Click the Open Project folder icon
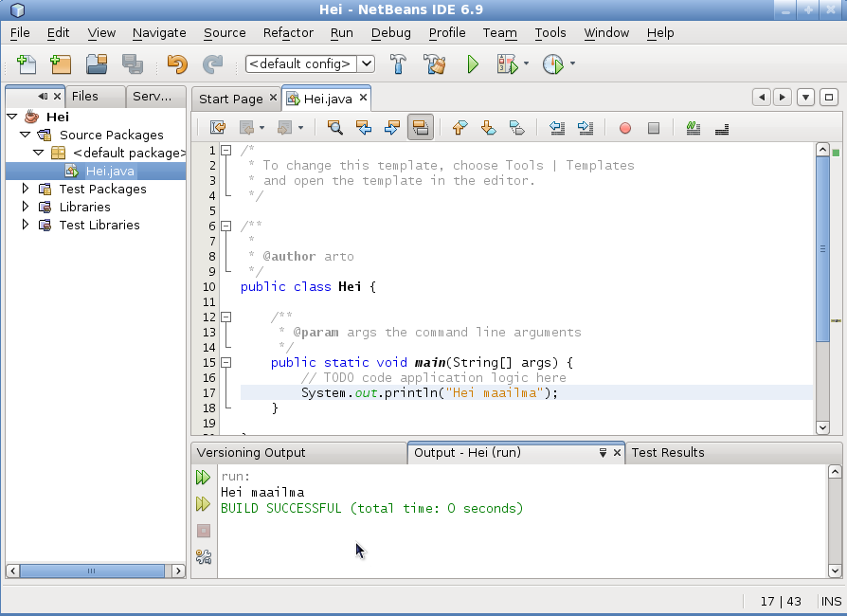The image size is (847, 616). [x=97, y=64]
